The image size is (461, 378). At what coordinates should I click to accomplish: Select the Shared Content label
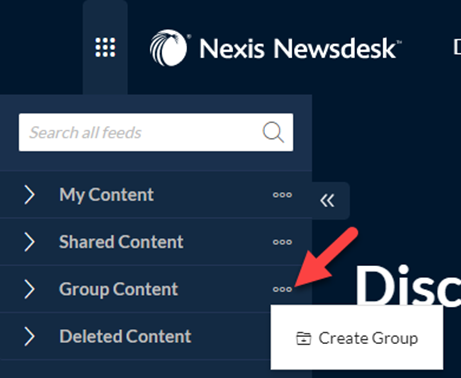pos(121,242)
